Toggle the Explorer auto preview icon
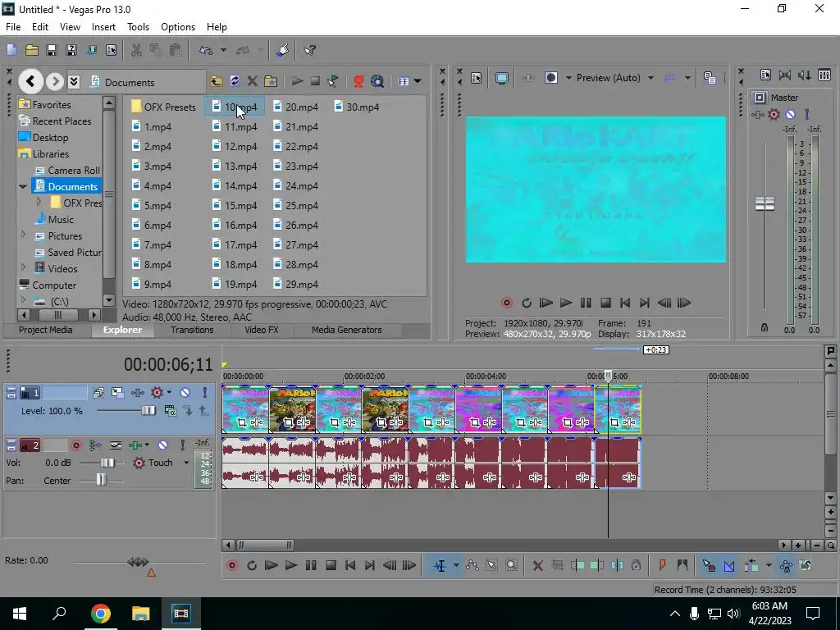Screen dimensions: 840x630 (x=333, y=81)
